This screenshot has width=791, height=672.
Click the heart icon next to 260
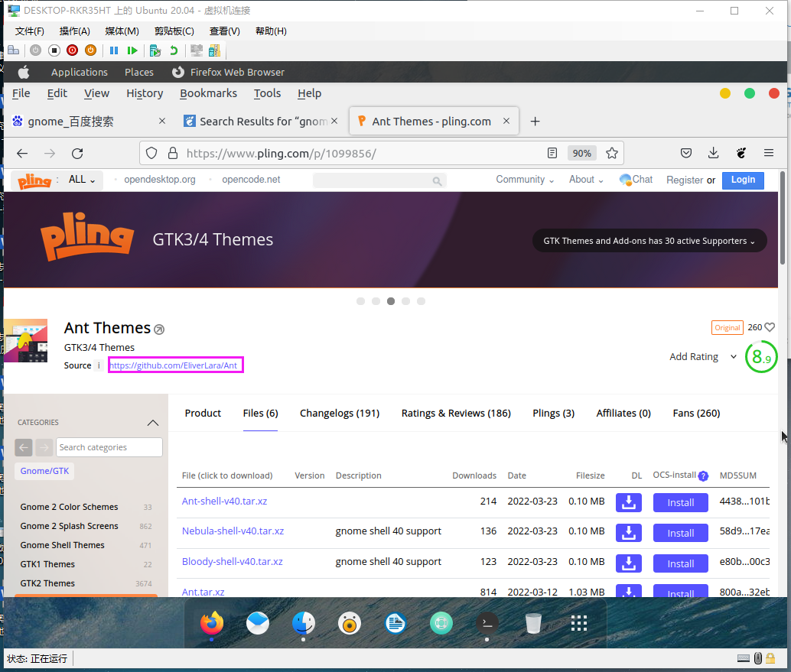[x=770, y=327]
